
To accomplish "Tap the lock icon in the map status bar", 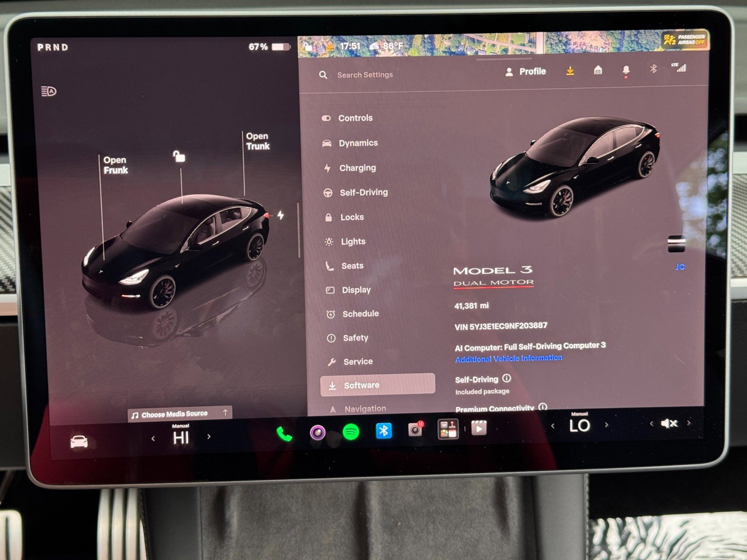I will click(x=308, y=46).
